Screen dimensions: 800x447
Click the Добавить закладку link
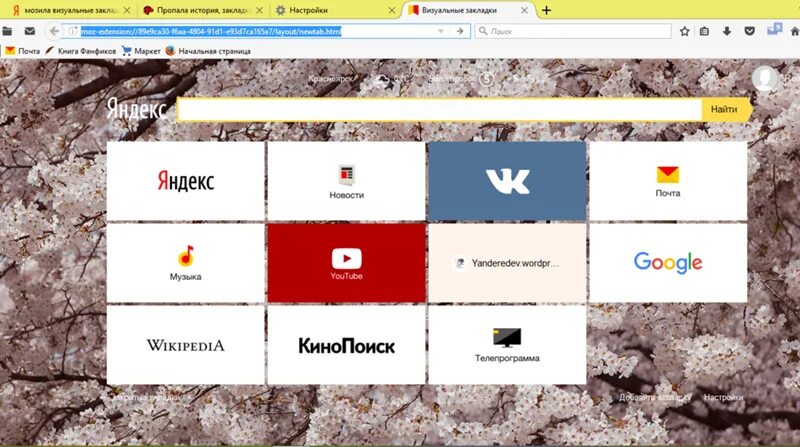656,398
